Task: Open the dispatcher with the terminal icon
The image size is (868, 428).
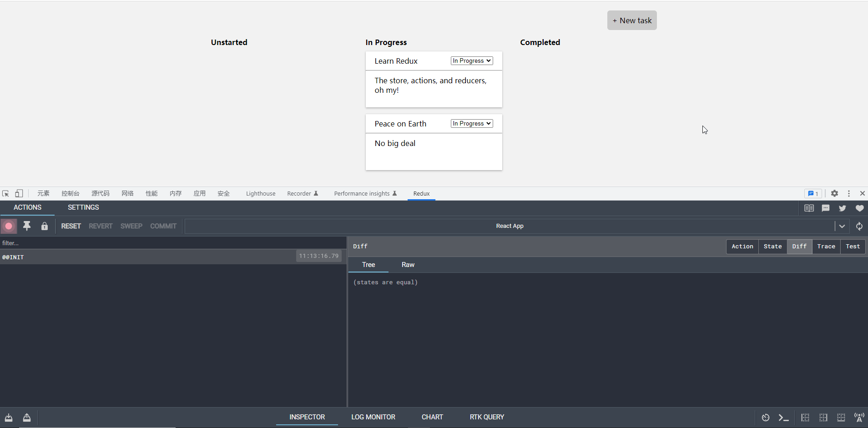Action: pyautogui.click(x=783, y=418)
